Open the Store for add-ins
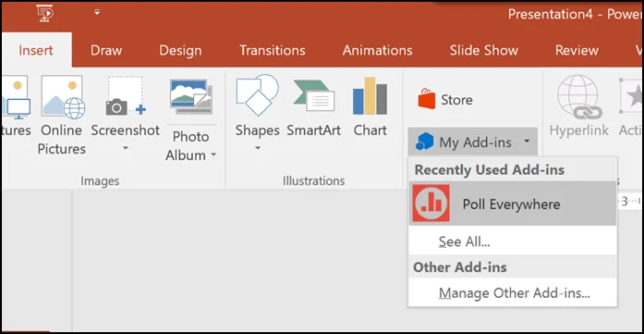Image resolution: width=644 pixels, height=334 pixels. (x=444, y=100)
